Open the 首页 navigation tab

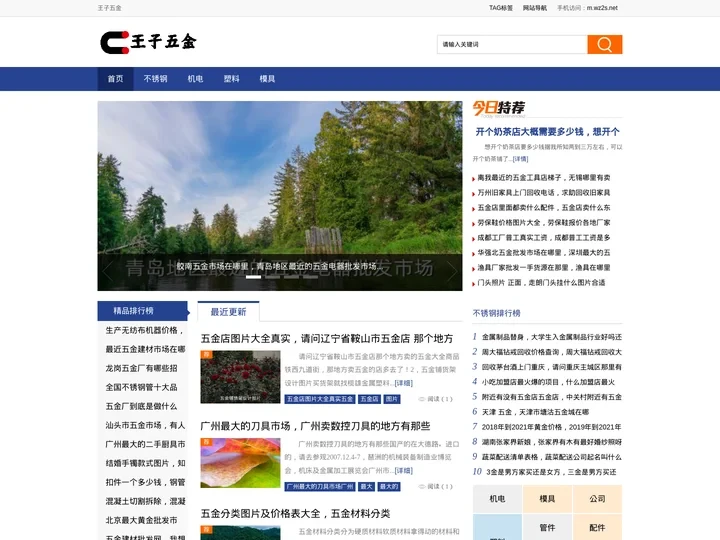click(x=115, y=79)
